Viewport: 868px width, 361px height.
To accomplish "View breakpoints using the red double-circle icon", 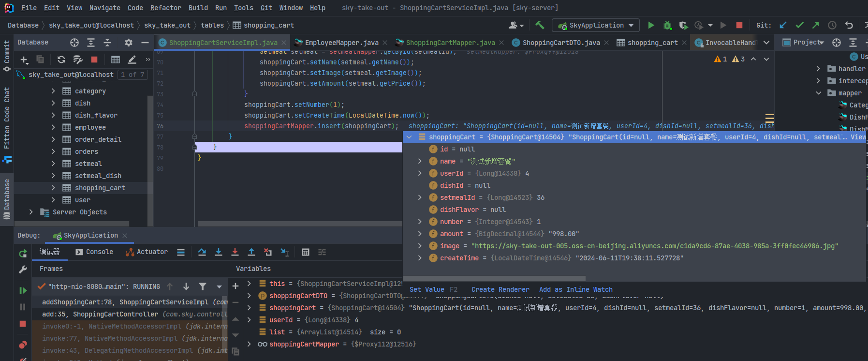I will (23, 345).
